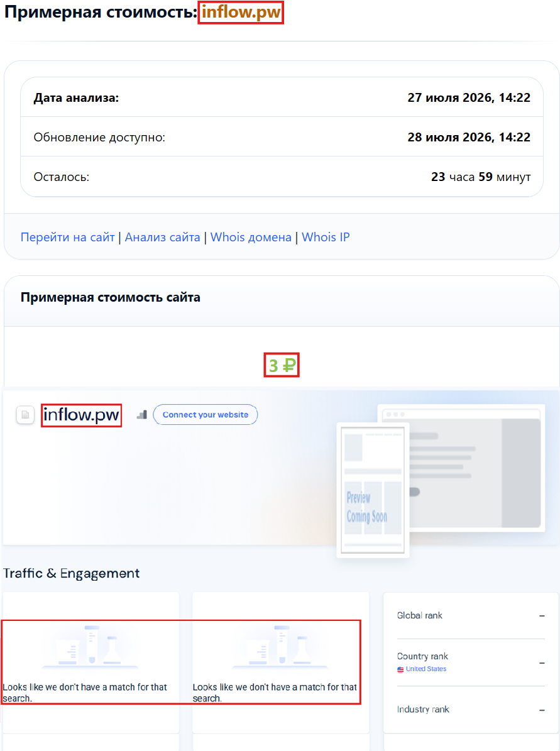The image size is (560, 751).
Task: Click the 'Country rank' row label
Action: [x=422, y=657]
